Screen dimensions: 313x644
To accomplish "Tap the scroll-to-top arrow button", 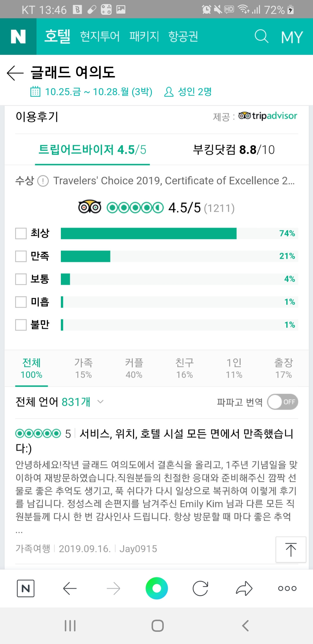I will [x=291, y=549].
